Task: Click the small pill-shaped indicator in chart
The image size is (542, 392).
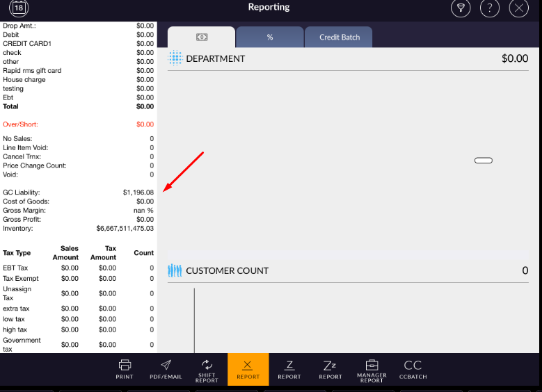Action: point(483,161)
